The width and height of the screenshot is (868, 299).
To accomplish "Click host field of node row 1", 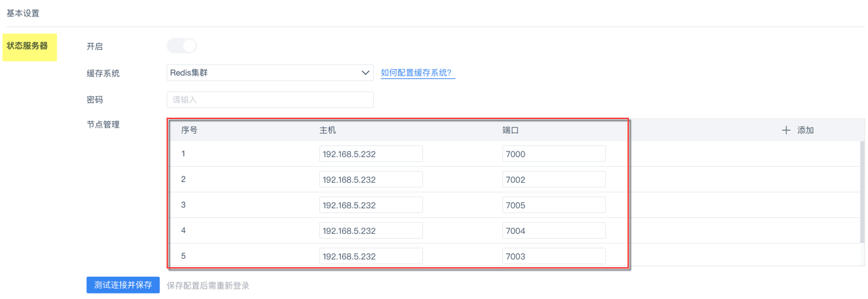I will pyautogui.click(x=370, y=154).
